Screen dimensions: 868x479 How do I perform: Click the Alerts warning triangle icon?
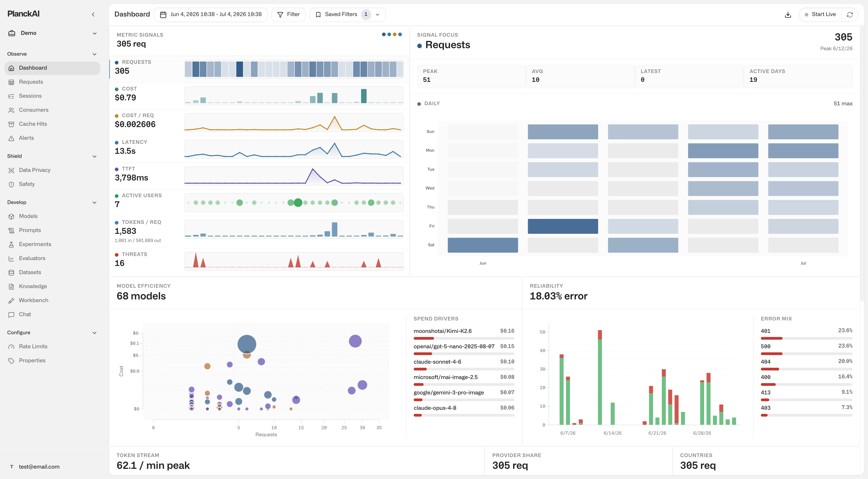[x=12, y=138]
